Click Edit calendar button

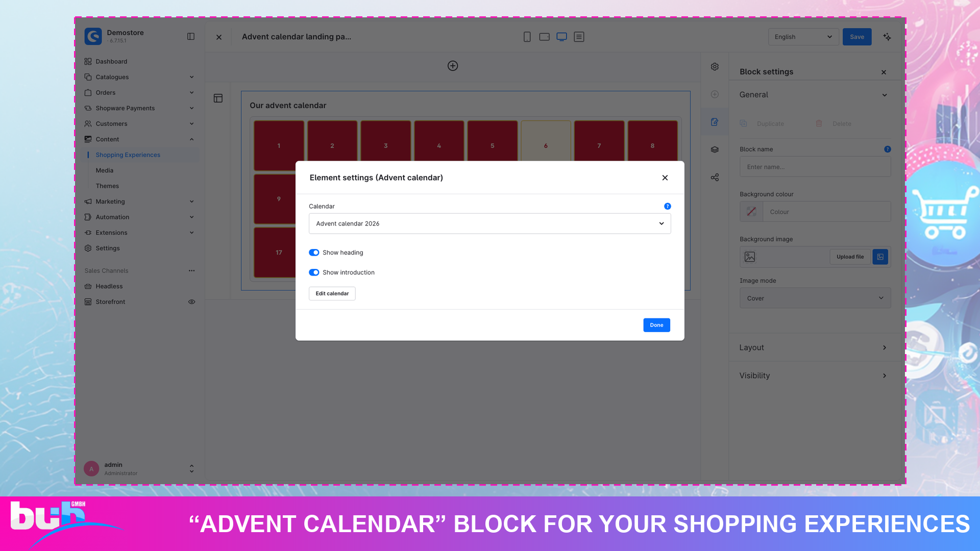(332, 293)
